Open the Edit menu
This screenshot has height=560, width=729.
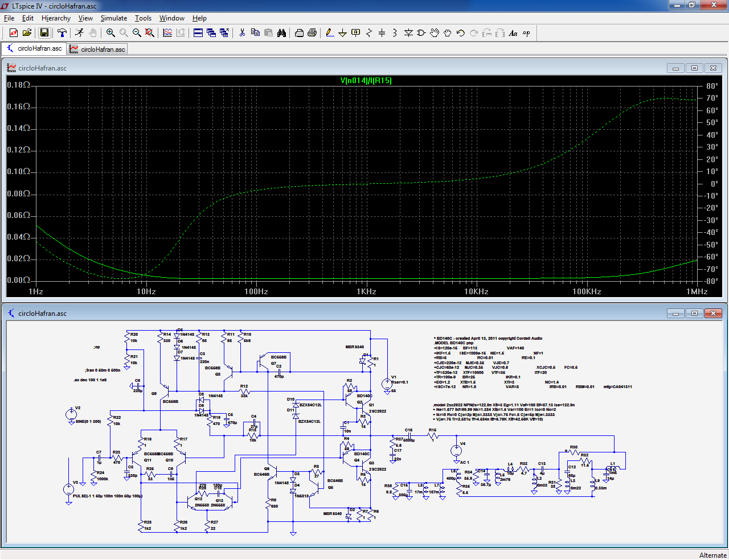pos(28,18)
